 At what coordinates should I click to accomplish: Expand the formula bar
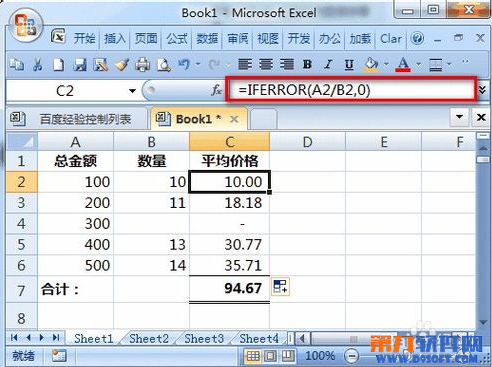click(482, 90)
